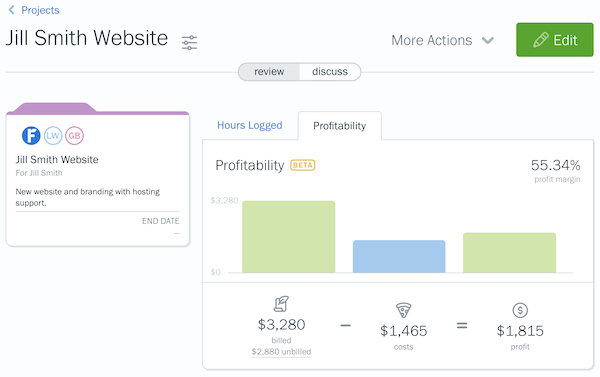The height and width of the screenshot is (377, 600).
Task: Click the $3,280 billed amount
Action: pyautogui.click(x=281, y=325)
